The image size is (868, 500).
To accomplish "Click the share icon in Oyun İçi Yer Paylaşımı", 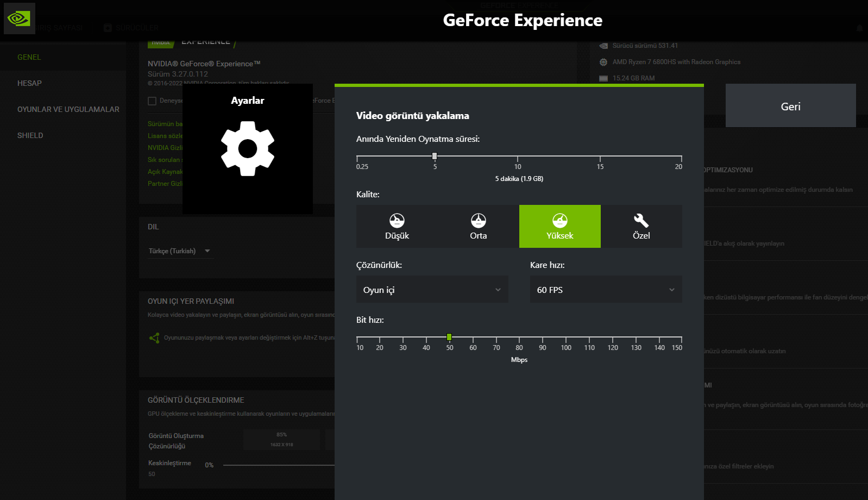I will point(154,338).
